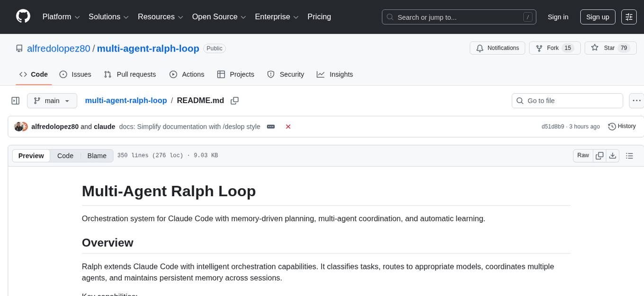Open the file options ellipsis menu
Image resolution: width=644 pixels, height=296 pixels.
(636, 101)
